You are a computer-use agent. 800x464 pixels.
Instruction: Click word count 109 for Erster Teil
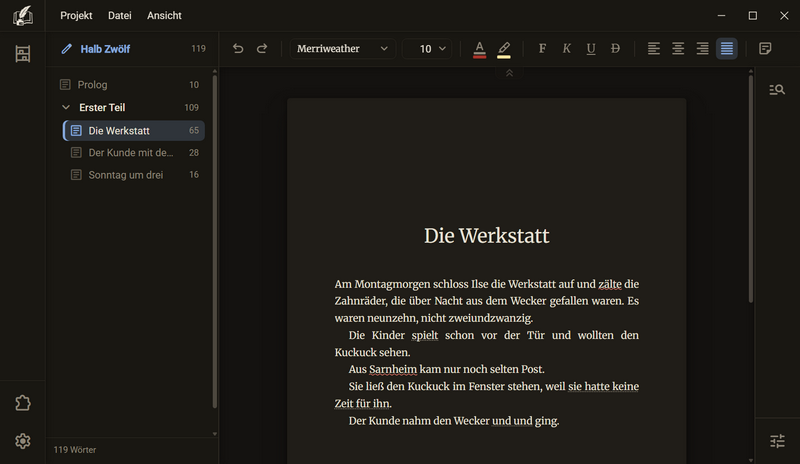191,108
